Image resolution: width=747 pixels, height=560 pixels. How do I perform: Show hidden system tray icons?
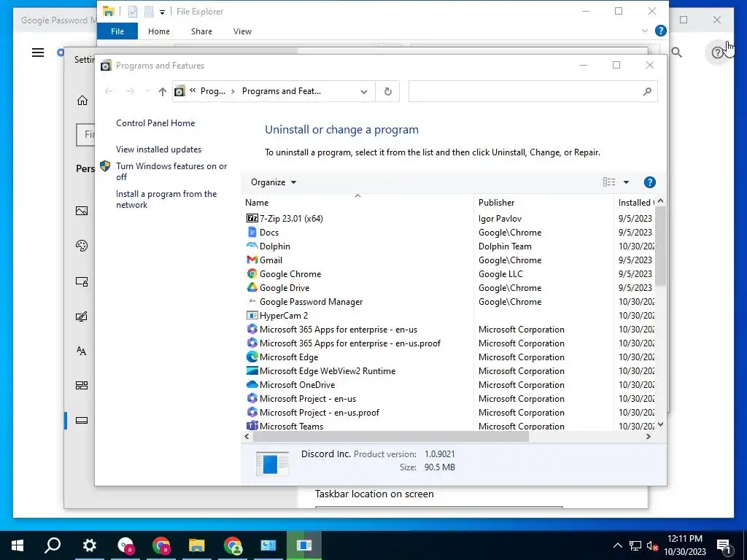coord(617,545)
